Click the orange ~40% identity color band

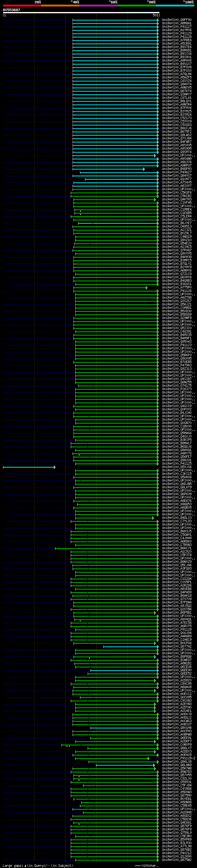(60, 6)
